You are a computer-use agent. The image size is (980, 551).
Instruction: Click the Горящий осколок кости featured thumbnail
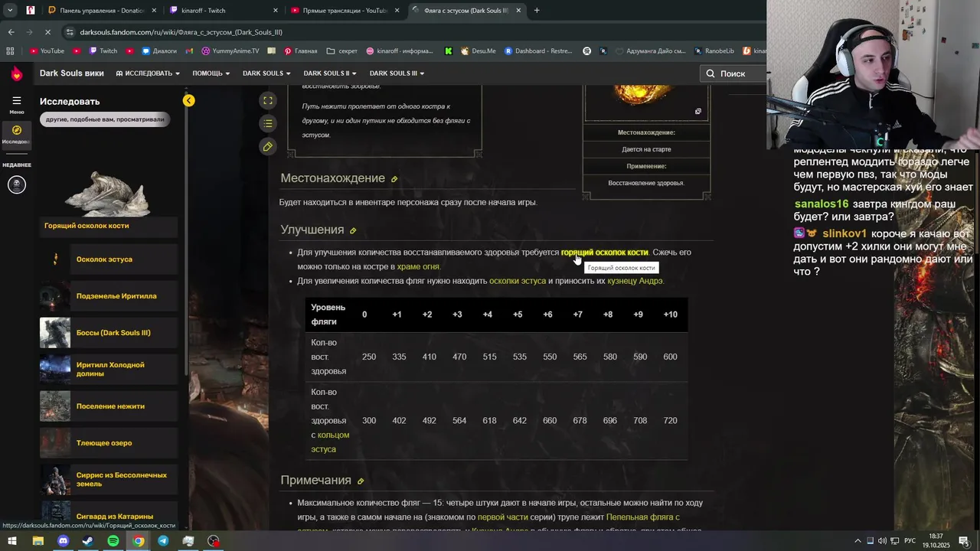[108, 194]
